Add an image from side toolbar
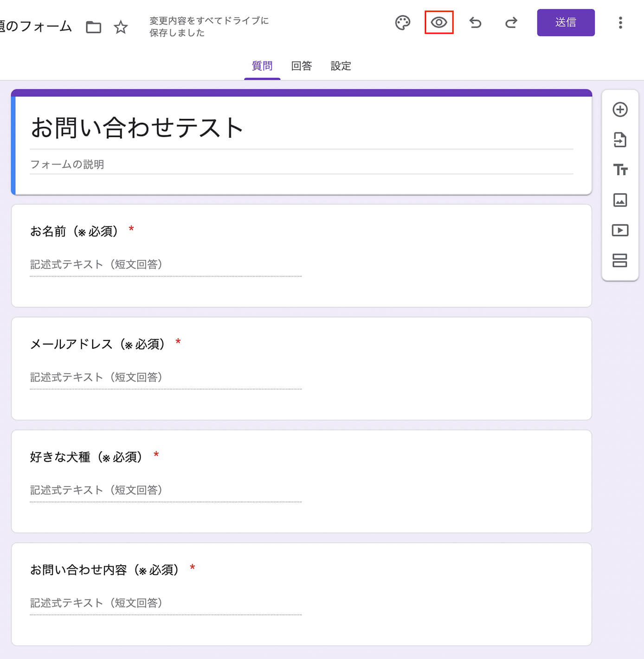Image resolution: width=644 pixels, height=659 pixels. (x=620, y=200)
